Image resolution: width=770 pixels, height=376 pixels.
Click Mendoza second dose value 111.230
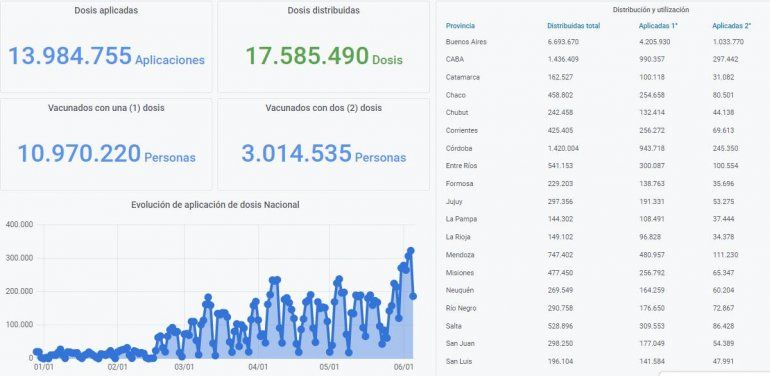pos(724,255)
